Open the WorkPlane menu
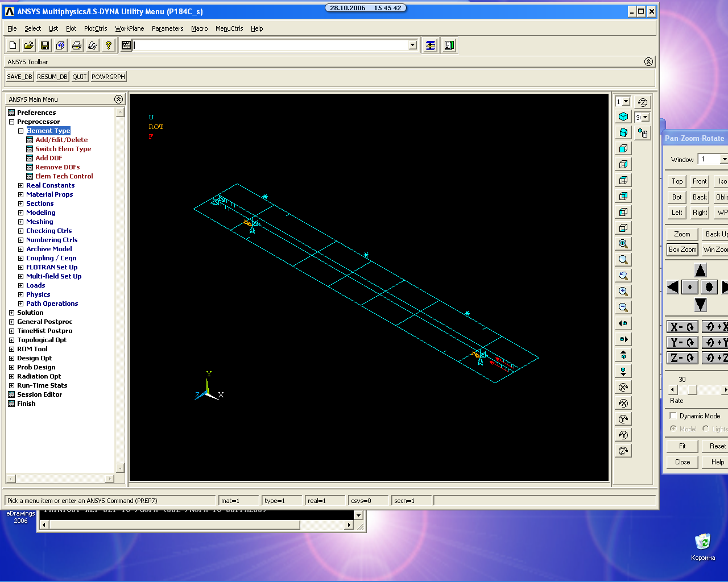The height and width of the screenshot is (582, 728). tap(130, 28)
